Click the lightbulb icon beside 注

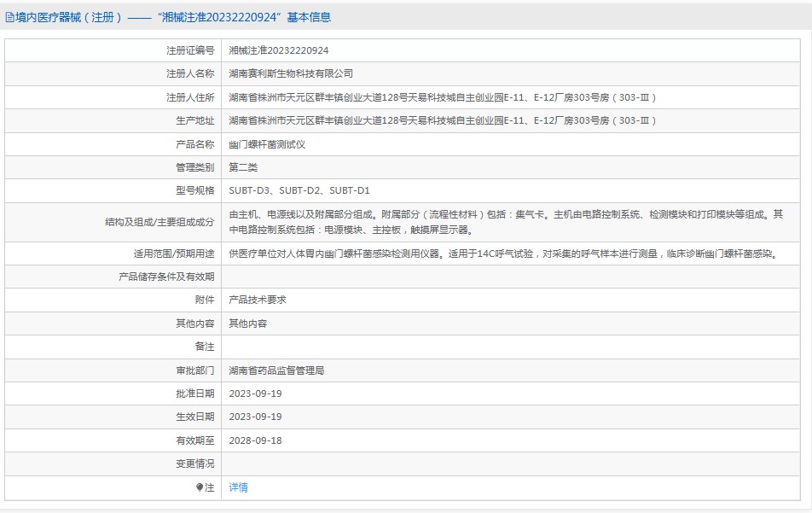(x=200, y=487)
